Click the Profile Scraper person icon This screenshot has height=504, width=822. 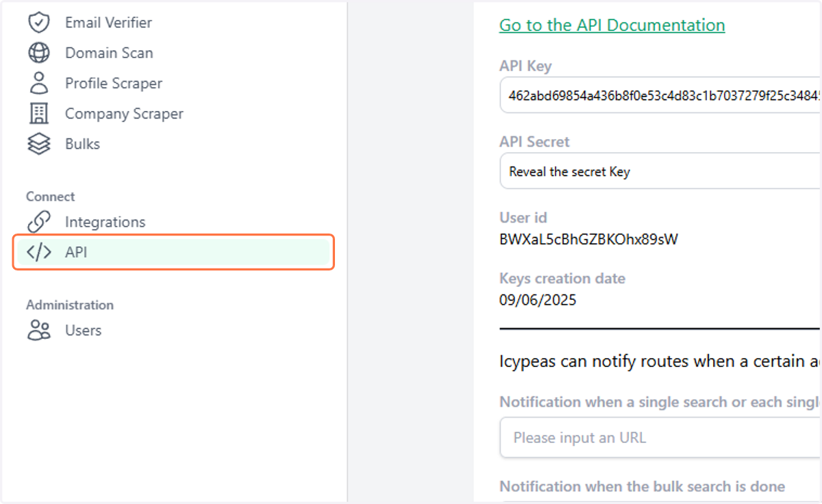point(39,83)
